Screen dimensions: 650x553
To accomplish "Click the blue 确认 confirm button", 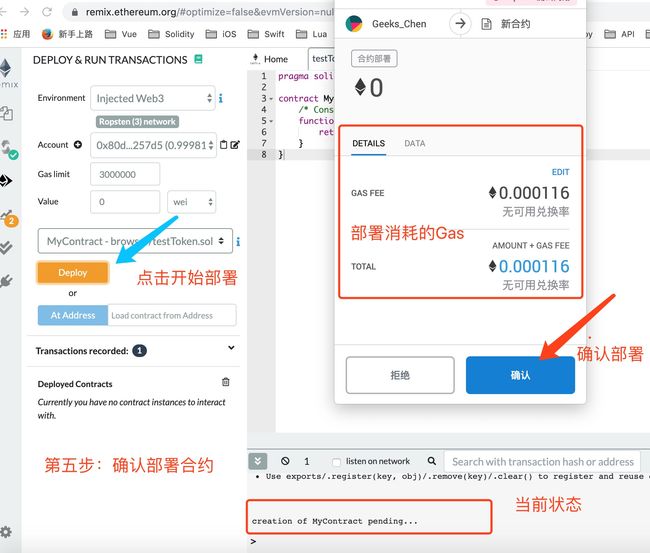I will [x=520, y=375].
